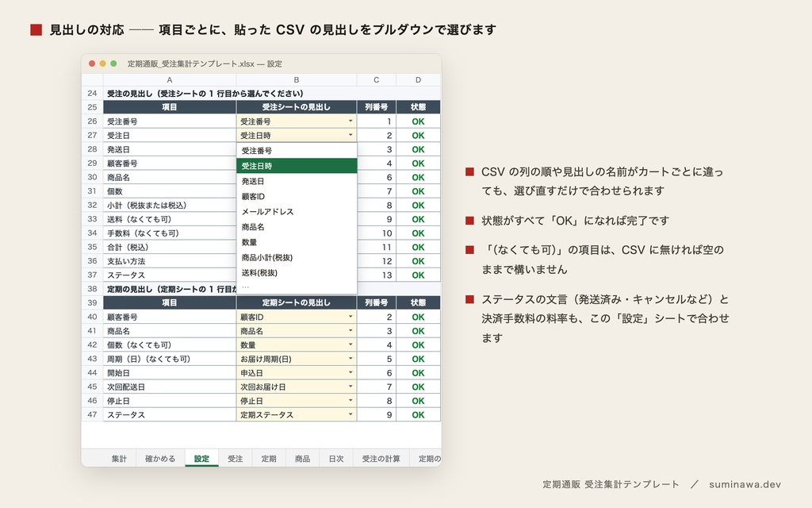Select the active 設定 sheet tab

[201, 459]
